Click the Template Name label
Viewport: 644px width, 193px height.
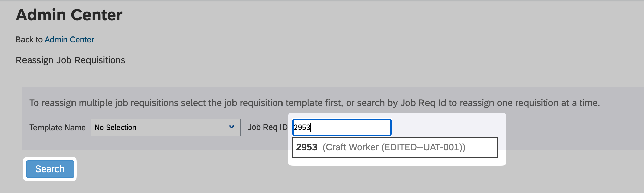click(x=58, y=128)
